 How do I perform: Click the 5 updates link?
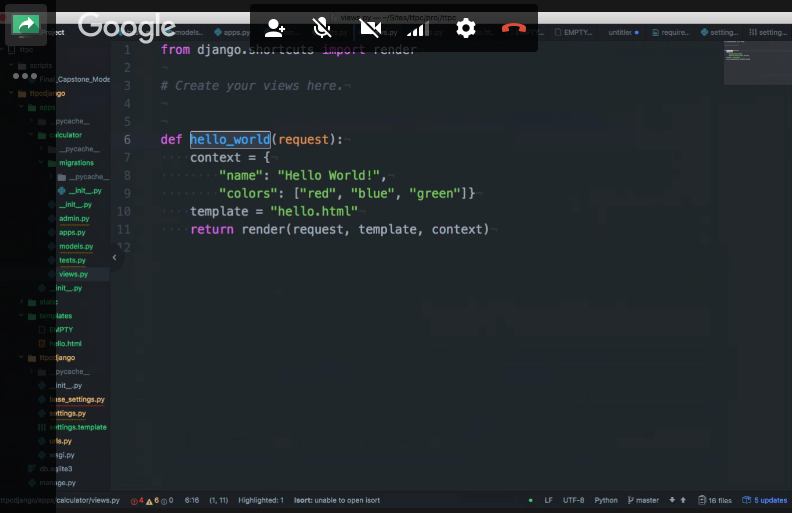pyautogui.click(x=765, y=500)
